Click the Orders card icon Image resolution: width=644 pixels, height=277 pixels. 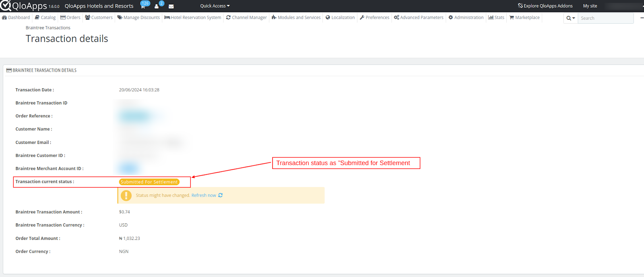click(63, 18)
